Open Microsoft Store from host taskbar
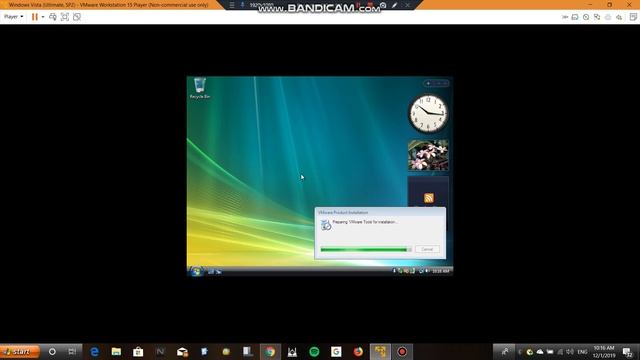 click(x=138, y=351)
